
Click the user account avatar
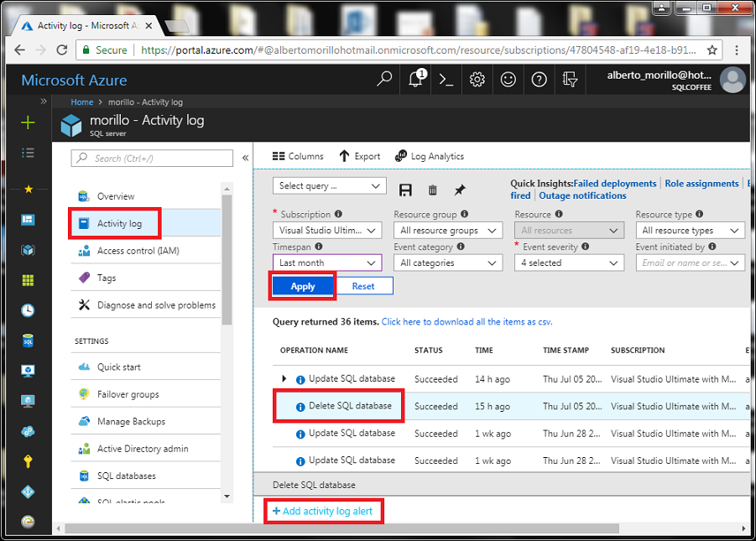(733, 80)
